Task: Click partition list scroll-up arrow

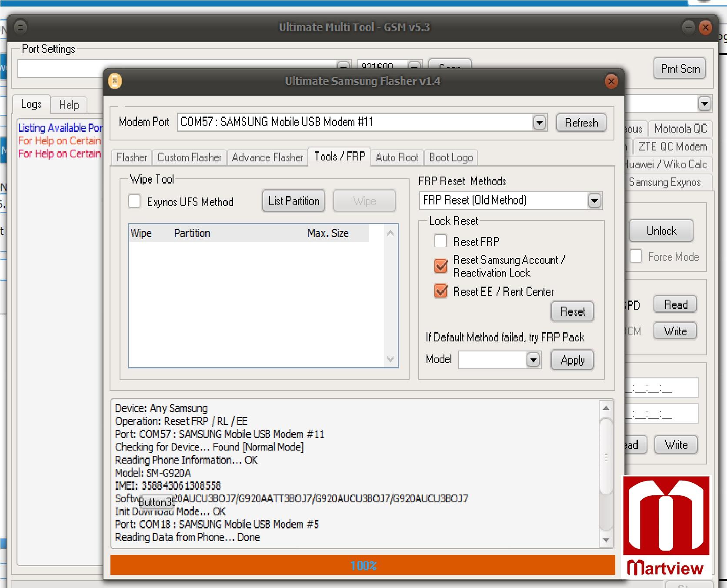Action: [390, 234]
